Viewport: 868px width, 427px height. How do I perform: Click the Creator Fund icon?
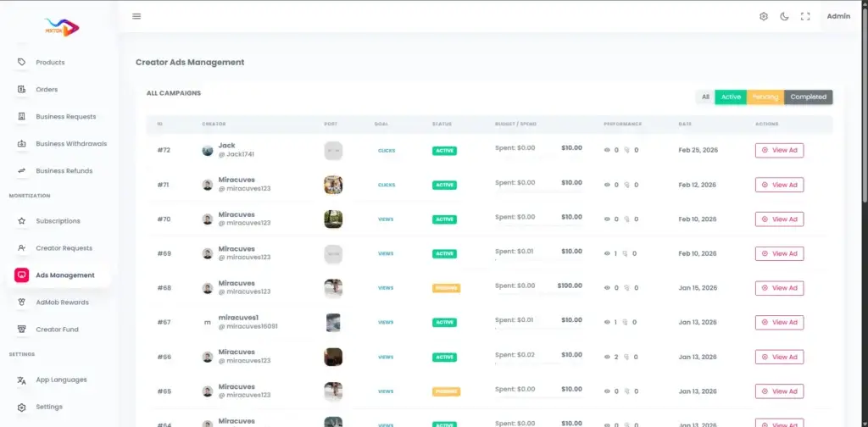pyautogui.click(x=21, y=329)
